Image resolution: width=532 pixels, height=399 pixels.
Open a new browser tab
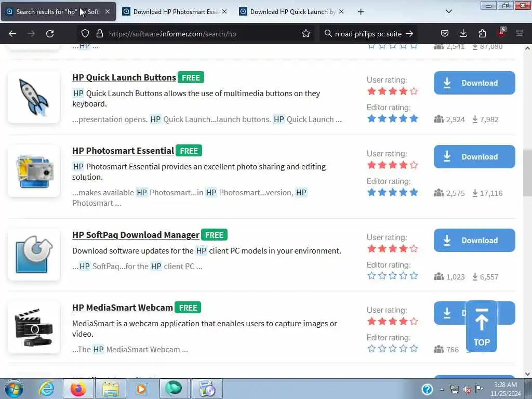361,12
